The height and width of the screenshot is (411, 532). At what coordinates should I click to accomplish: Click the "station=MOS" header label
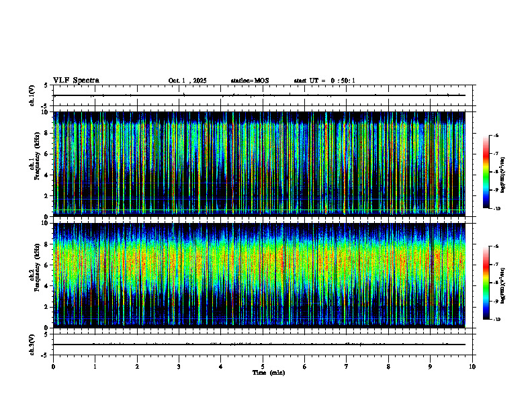pyautogui.click(x=250, y=81)
